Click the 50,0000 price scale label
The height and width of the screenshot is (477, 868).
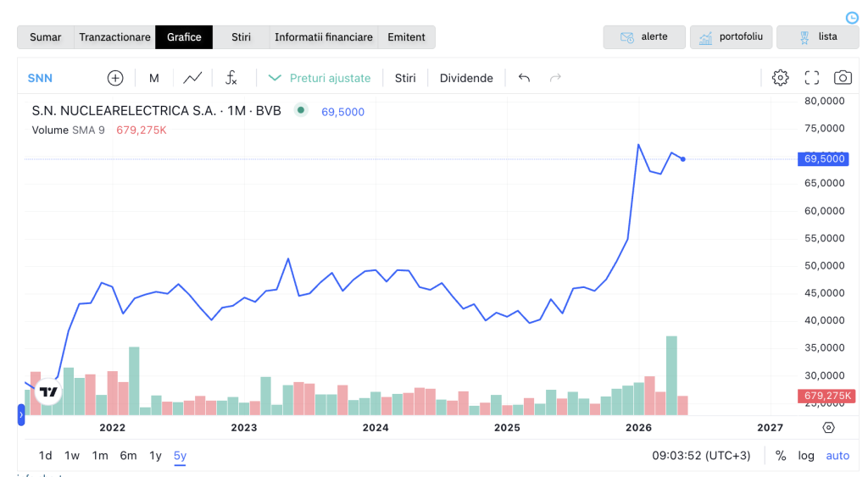tap(824, 266)
